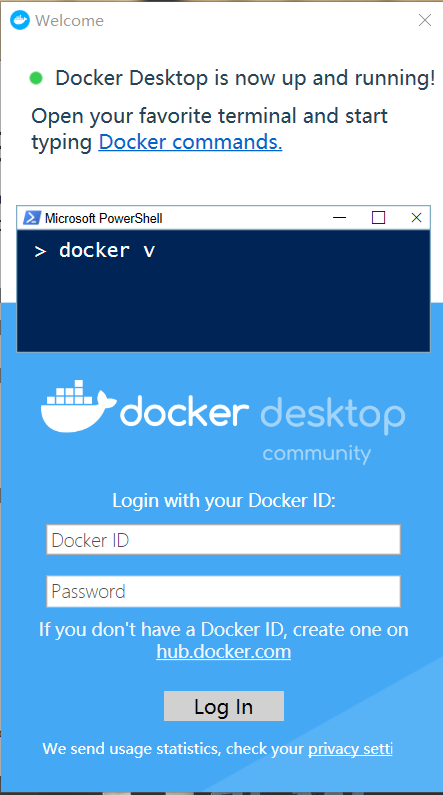
Task: Click the Docker whale icon in title bar
Action: tap(20, 20)
